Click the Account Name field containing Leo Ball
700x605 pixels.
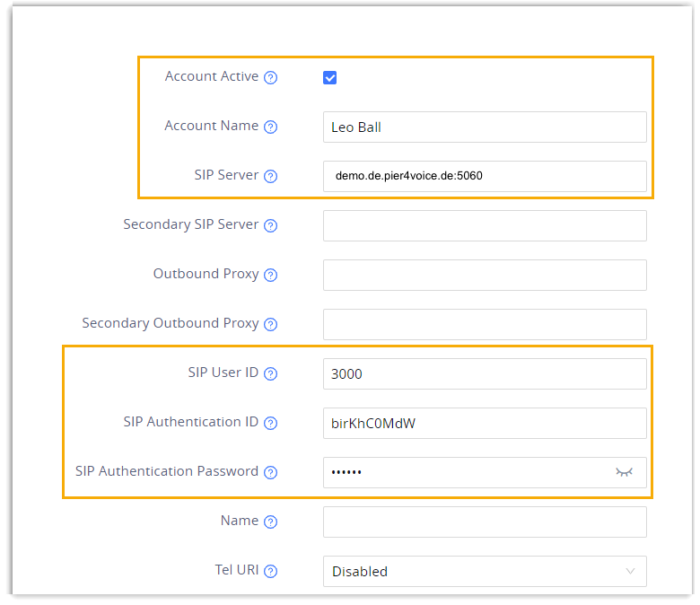(485, 127)
